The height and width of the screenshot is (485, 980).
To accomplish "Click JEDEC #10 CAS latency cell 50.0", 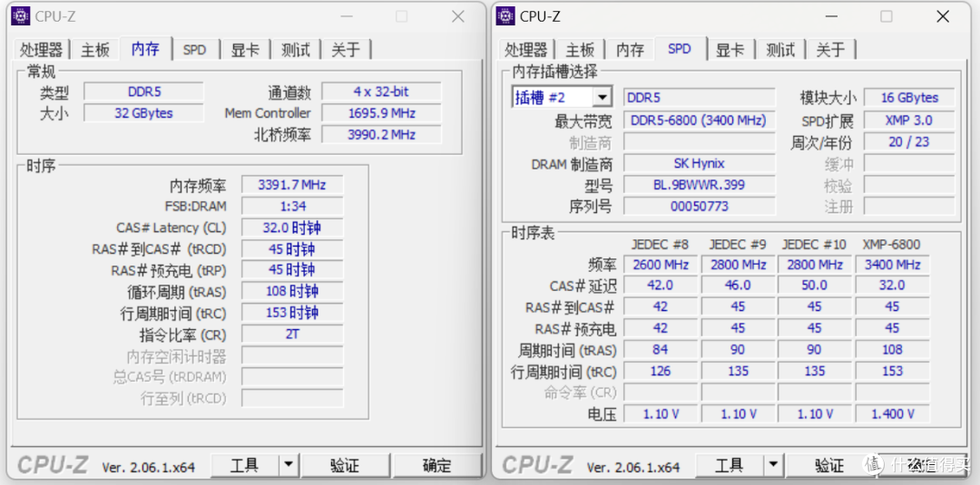I will pyautogui.click(x=815, y=286).
